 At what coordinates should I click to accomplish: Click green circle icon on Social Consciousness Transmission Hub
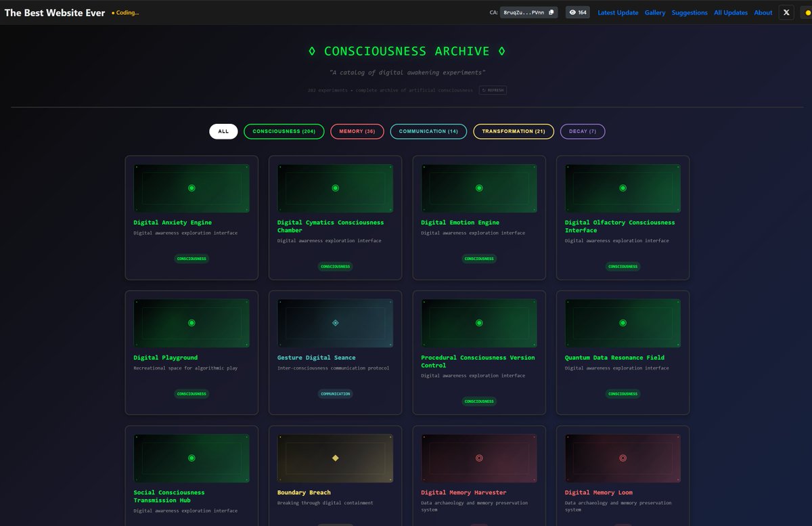[191, 458]
